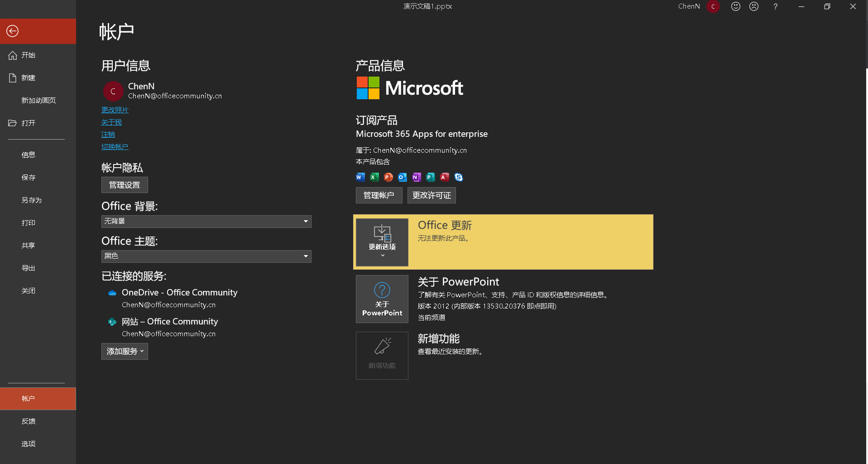This screenshot has width=868, height=464.
Task: Click the OneDrive cloud icon
Action: [x=112, y=293]
